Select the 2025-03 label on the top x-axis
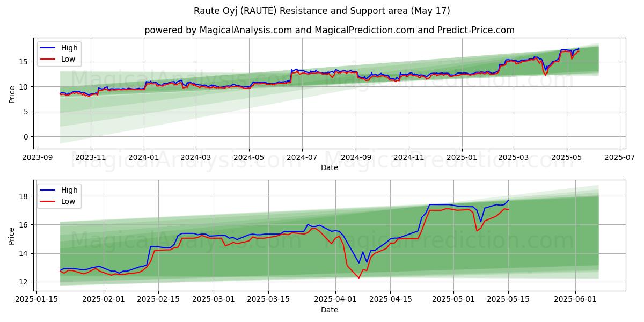Viewport: 644px width, 322px height. (x=513, y=158)
